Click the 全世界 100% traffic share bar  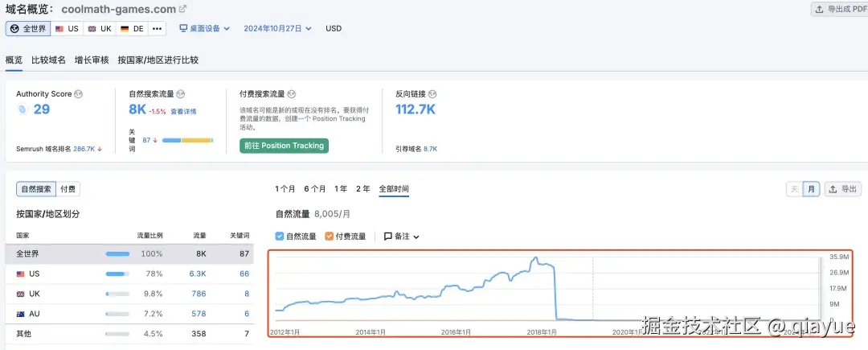(117, 253)
